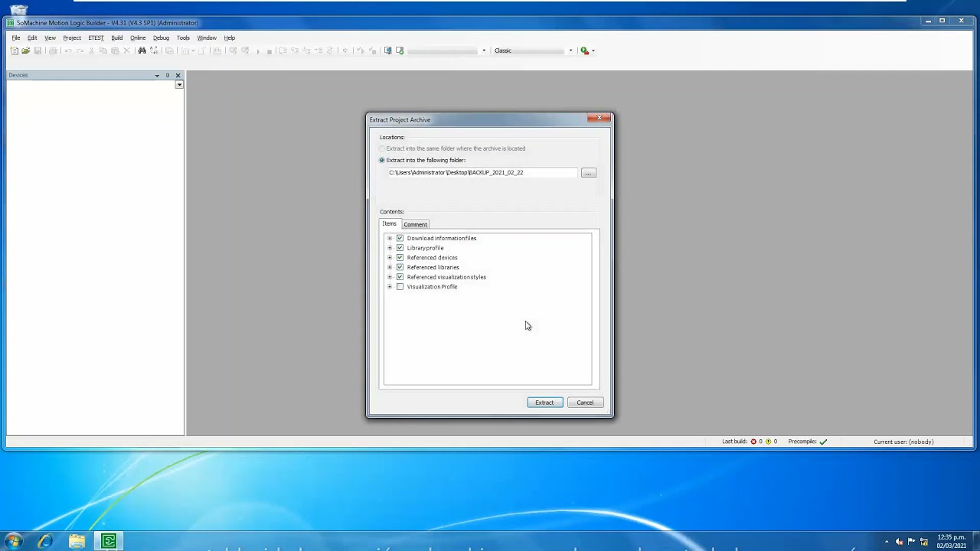Viewport: 980px width, 551px height.
Task: Close the Devices panel
Action: tap(178, 75)
